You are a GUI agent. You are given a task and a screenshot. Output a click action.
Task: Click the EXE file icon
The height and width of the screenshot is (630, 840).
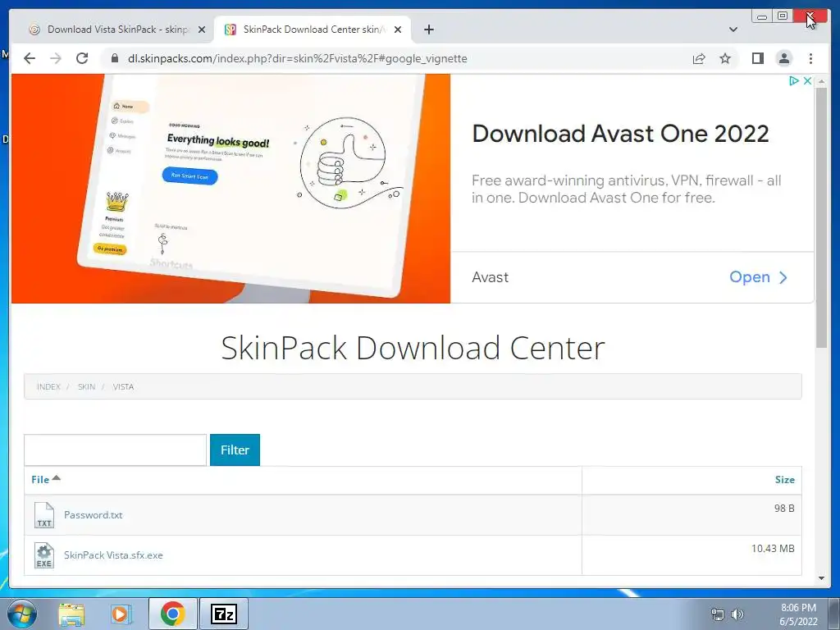point(44,555)
